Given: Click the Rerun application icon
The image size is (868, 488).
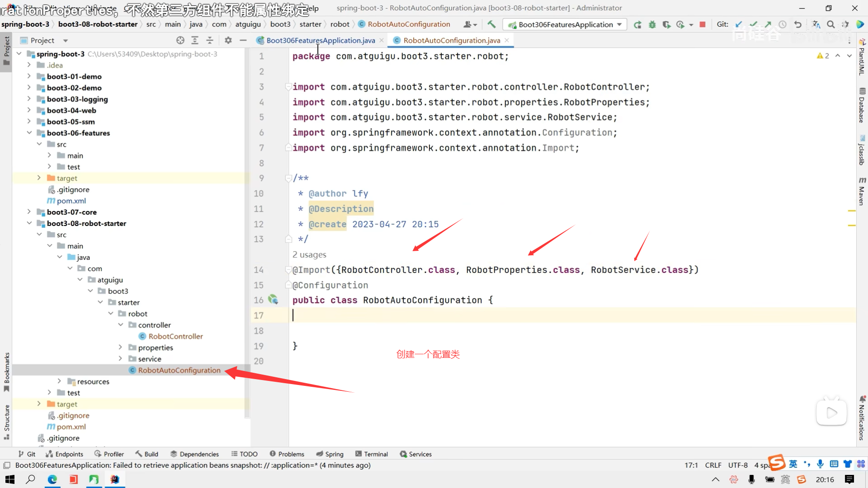Looking at the screenshot, I should pyautogui.click(x=637, y=24).
